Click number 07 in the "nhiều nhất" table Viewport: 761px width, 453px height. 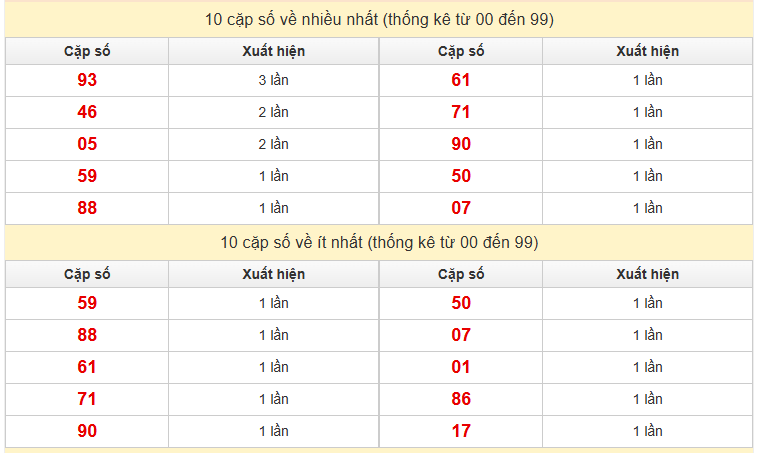coord(461,208)
